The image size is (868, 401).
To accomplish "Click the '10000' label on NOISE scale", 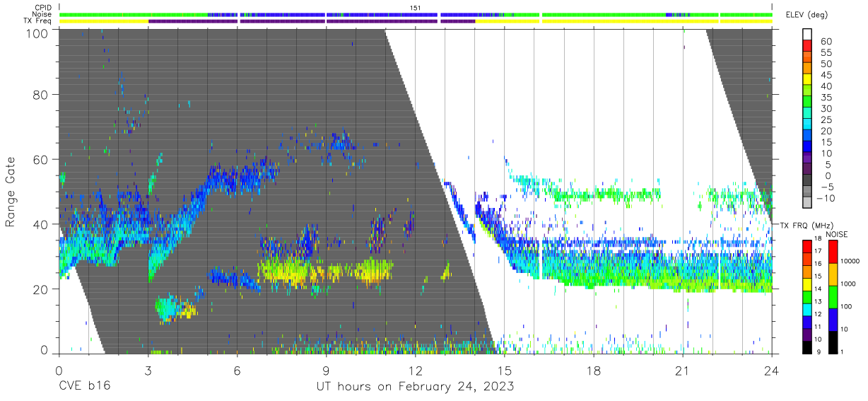I will (x=851, y=262).
